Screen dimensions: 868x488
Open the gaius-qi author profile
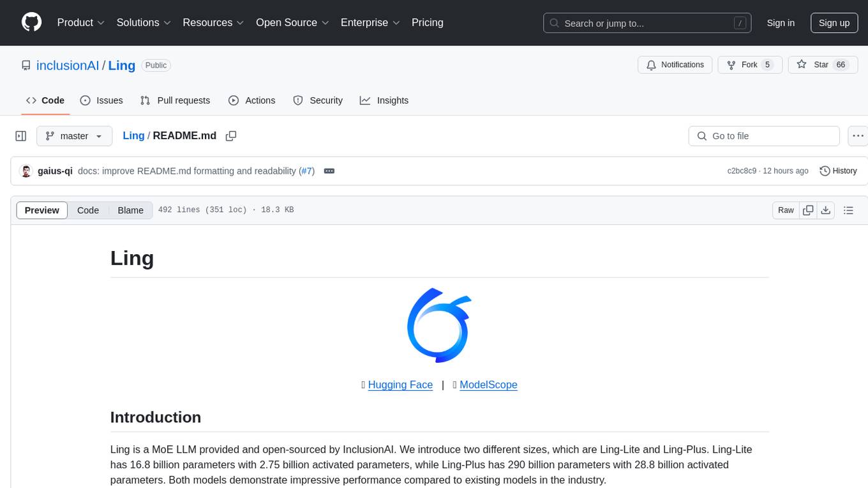point(55,171)
